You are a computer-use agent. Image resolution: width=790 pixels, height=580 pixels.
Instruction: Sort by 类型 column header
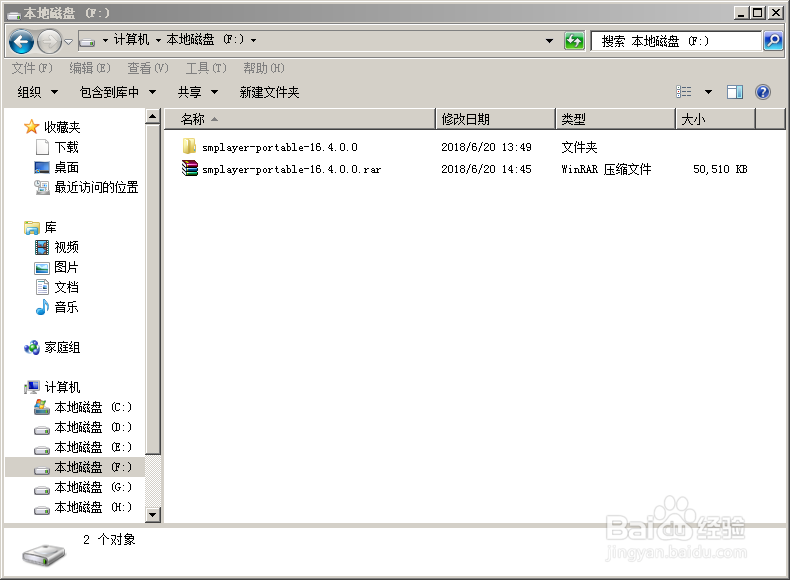click(x=615, y=119)
